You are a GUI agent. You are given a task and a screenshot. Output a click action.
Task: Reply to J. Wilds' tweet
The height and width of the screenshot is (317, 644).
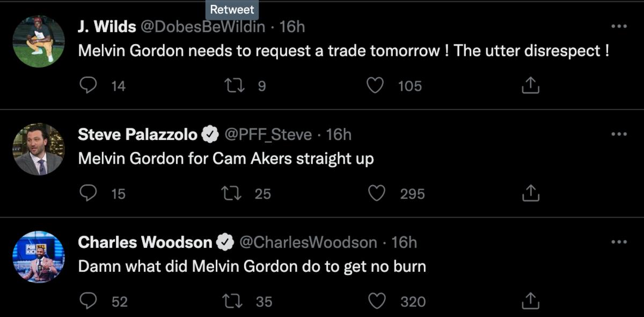pyautogui.click(x=87, y=85)
